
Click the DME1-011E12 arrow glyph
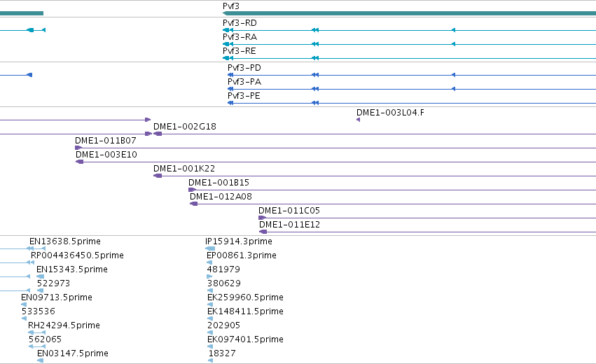tap(263, 232)
